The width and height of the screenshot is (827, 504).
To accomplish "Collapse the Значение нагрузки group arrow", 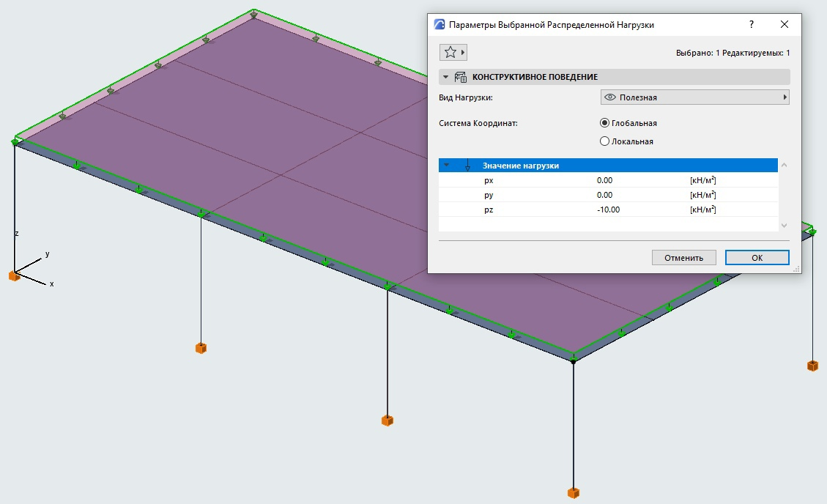I will point(446,165).
